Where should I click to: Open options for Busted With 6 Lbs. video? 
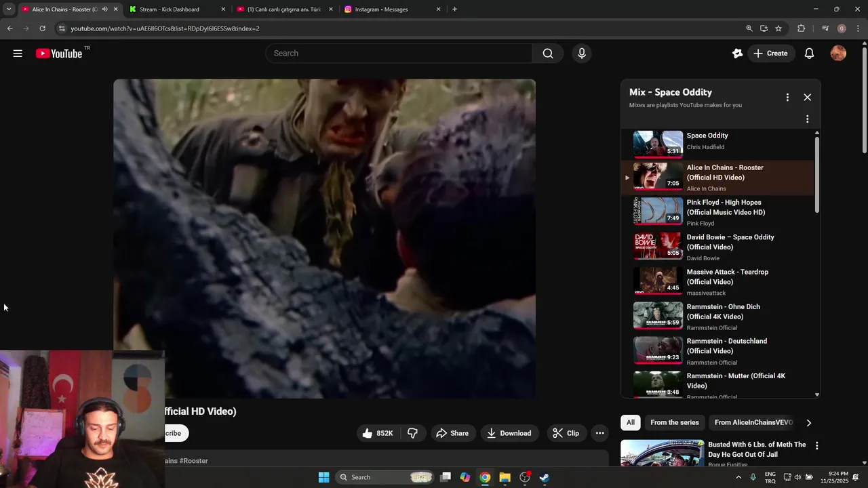coord(816,446)
